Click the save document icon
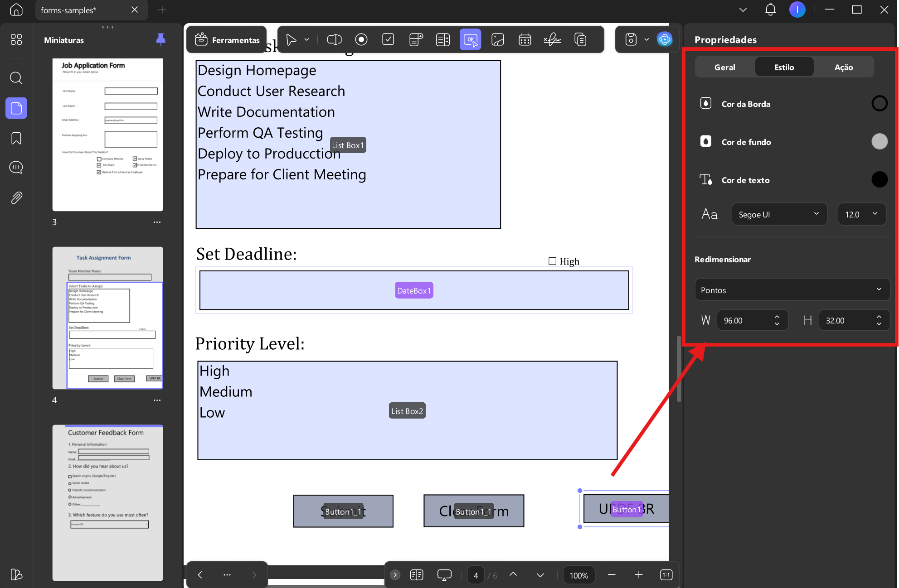Screen dimensions: 899x588 [631, 40]
